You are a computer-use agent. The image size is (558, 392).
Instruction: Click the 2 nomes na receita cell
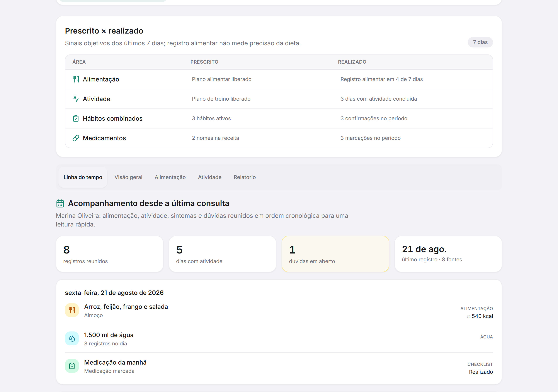pyautogui.click(x=216, y=138)
